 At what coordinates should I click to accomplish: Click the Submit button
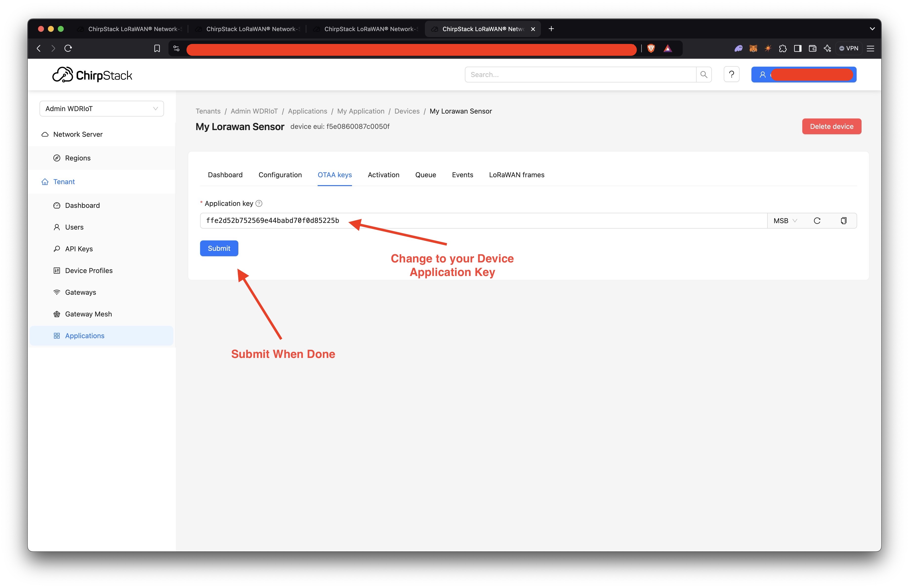219,248
